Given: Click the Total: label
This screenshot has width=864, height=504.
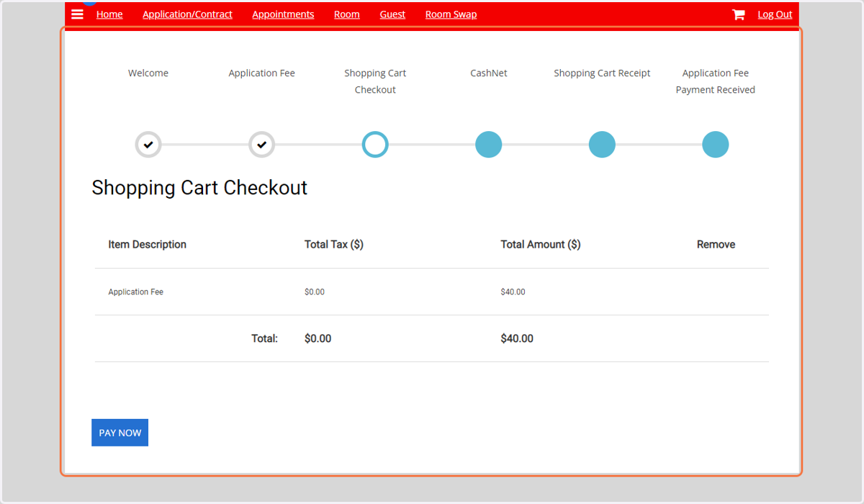Looking at the screenshot, I should pyautogui.click(x=264, y=338).
